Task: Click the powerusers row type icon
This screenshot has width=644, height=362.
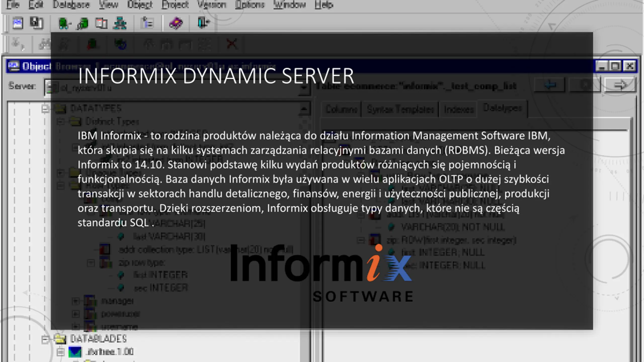Action: (x=90, y=314)
